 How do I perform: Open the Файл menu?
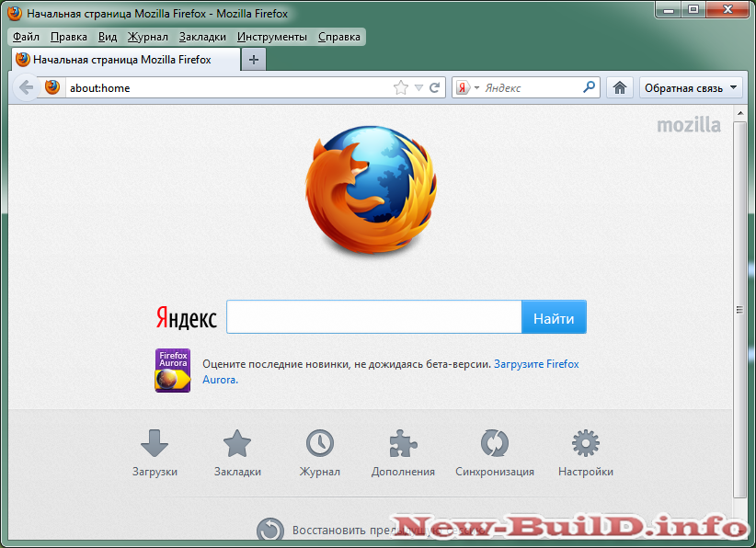click(x=26, y=37)
